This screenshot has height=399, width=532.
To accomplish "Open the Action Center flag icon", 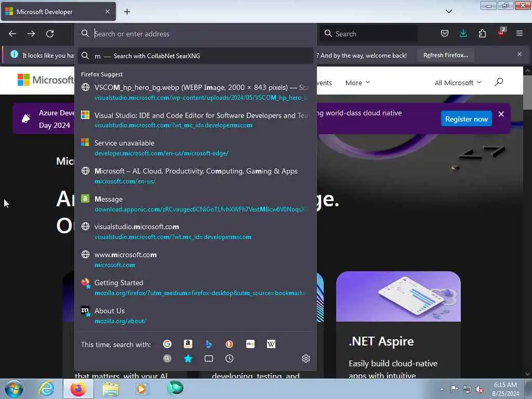I will click(454, 389).
